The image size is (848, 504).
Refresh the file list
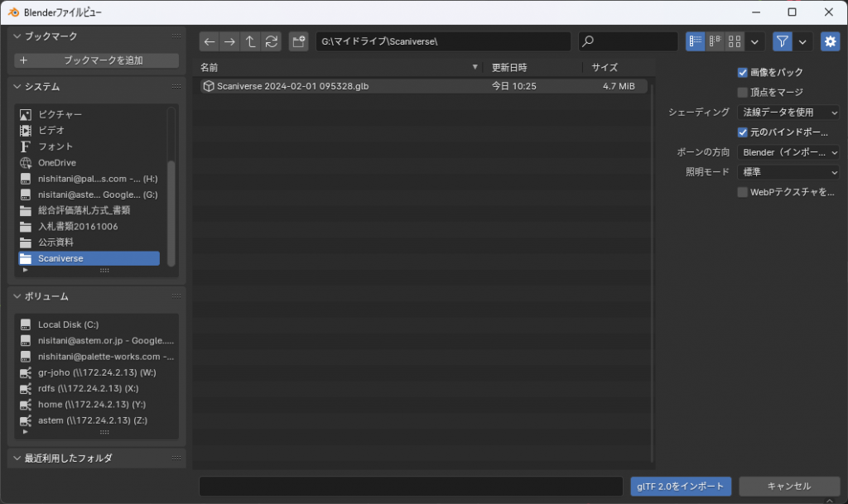point(272,41)
